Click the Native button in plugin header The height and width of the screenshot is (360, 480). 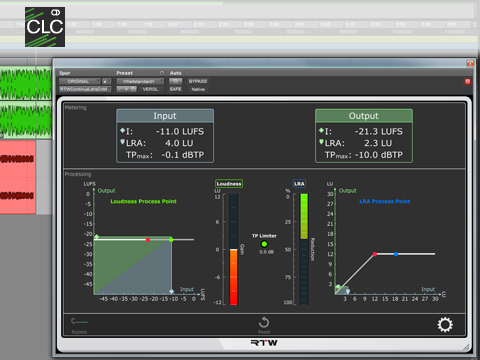(198, 89)
